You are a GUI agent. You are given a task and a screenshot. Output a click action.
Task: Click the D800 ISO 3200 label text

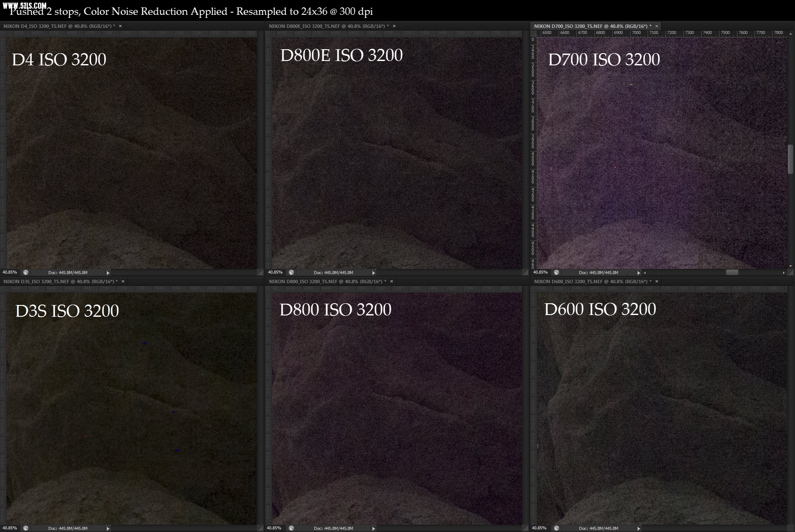click(x=335, y=310)
